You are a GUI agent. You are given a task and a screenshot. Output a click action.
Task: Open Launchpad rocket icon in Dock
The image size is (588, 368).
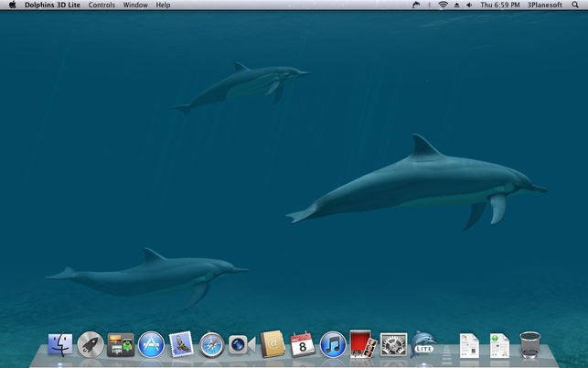(x=91, y=344)
